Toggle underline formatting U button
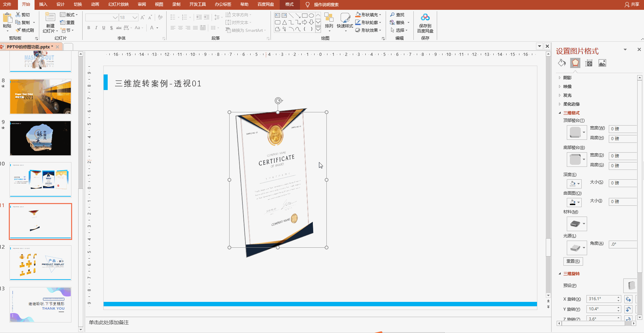This screenshot has width=644, height=333. pos(104,28)
